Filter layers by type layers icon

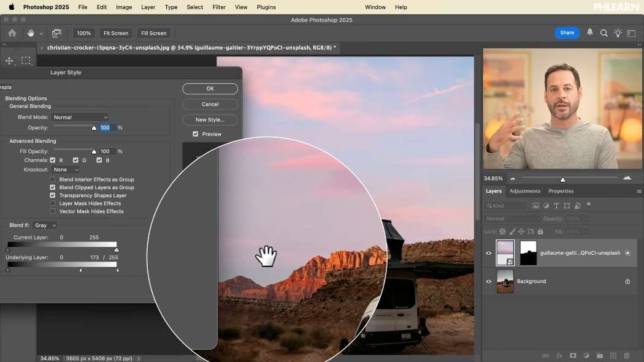click(556, 206)
